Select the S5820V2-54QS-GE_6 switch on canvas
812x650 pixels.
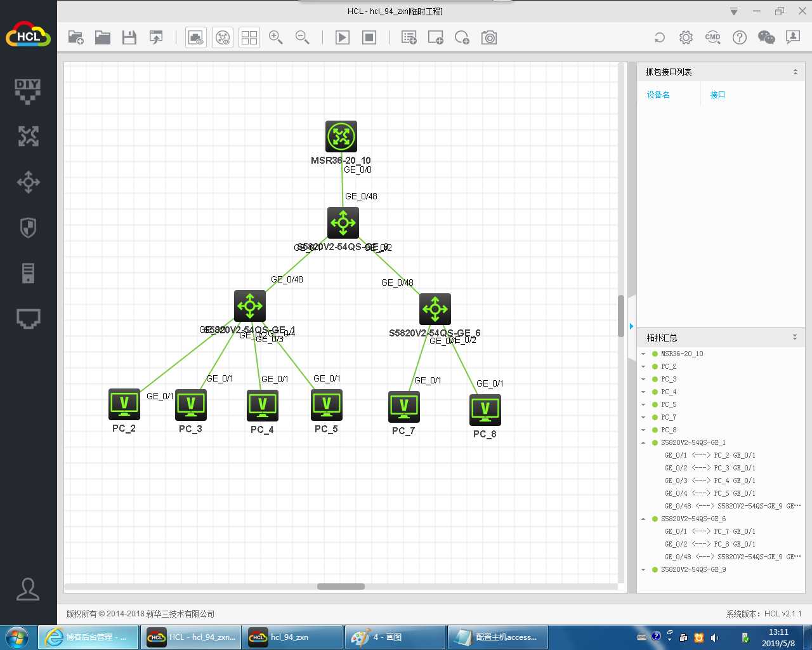click(435, 309)
